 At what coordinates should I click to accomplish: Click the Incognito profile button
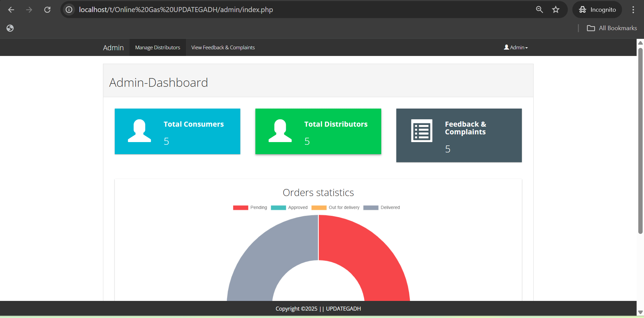(x=597, y=10)
